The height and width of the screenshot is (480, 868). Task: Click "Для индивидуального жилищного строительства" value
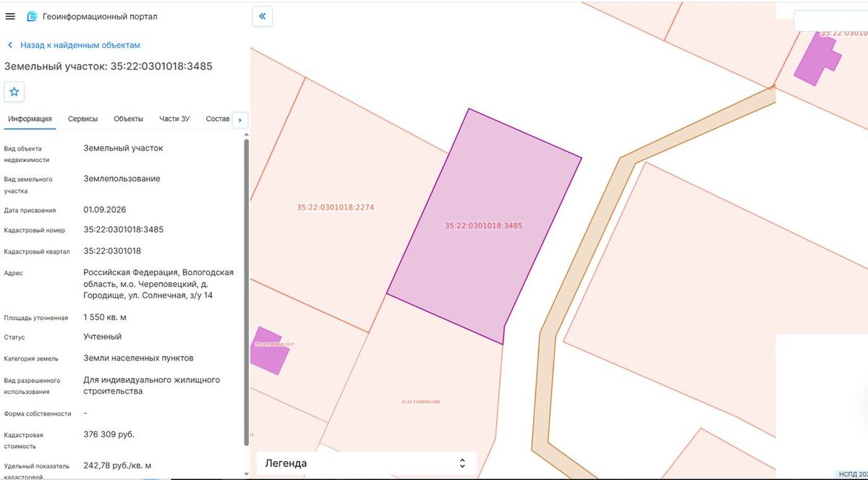pos(152,385)
